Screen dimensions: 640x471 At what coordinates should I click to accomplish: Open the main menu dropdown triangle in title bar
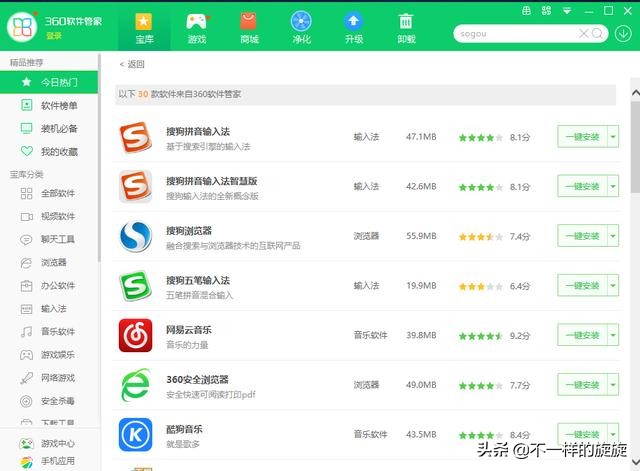[x=567, y=11]
